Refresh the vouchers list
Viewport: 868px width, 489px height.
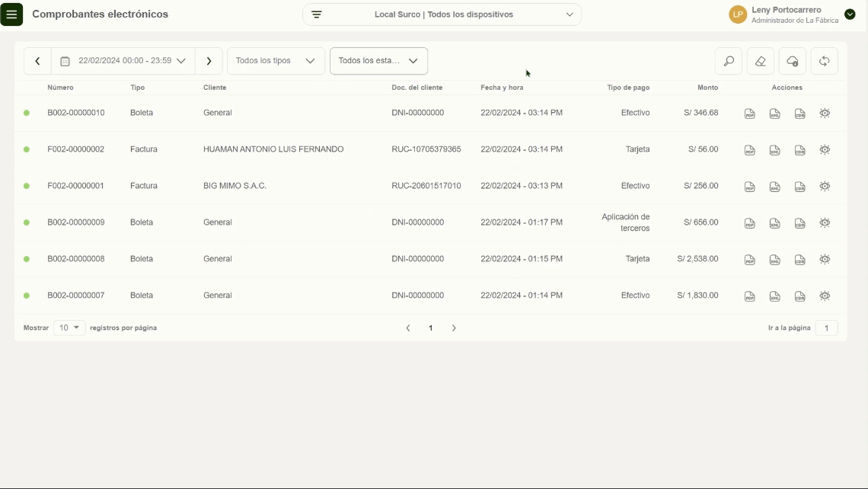pos(825,61)
